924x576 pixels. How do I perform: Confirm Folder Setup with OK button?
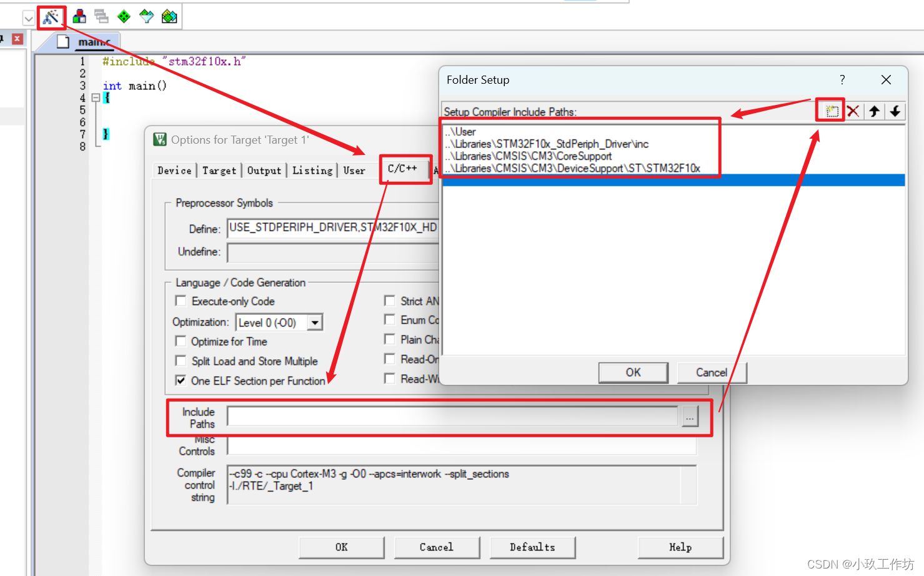tap(633, 372)
